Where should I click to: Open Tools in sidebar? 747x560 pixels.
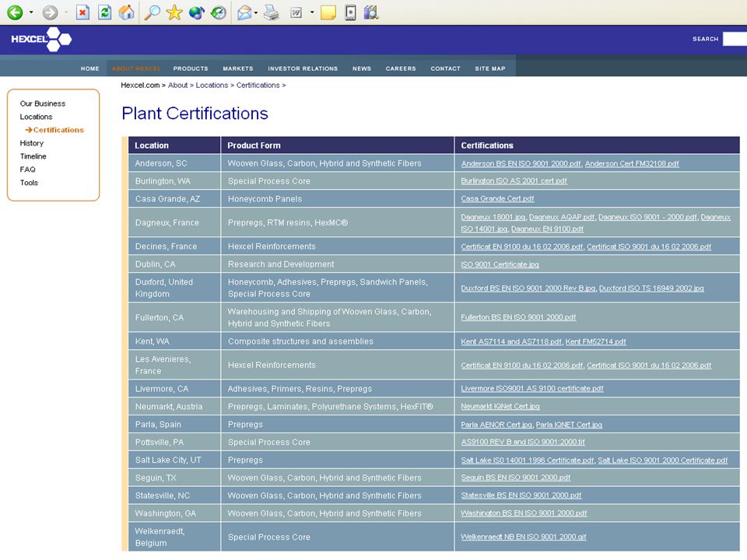pyautogui.click(x=29, y=182)
